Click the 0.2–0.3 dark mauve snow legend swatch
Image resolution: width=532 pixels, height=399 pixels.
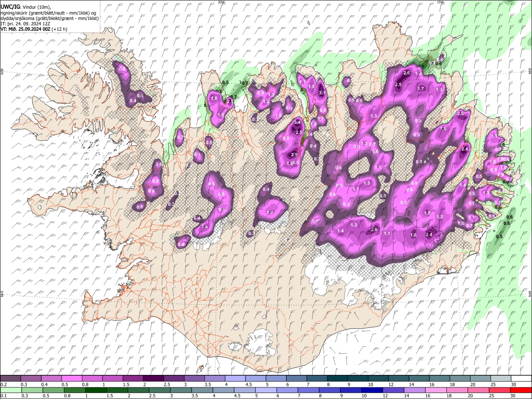(10, 379)
